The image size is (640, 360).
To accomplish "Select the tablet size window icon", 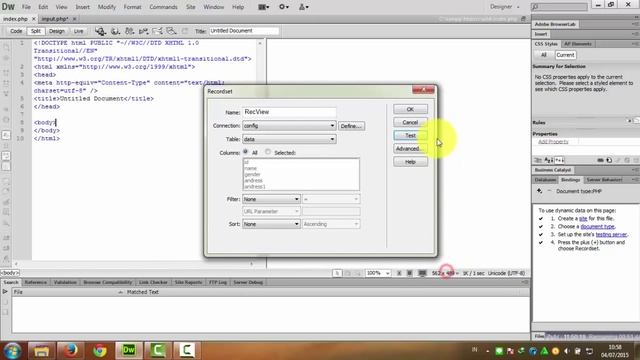I will [x=409, y=273].
